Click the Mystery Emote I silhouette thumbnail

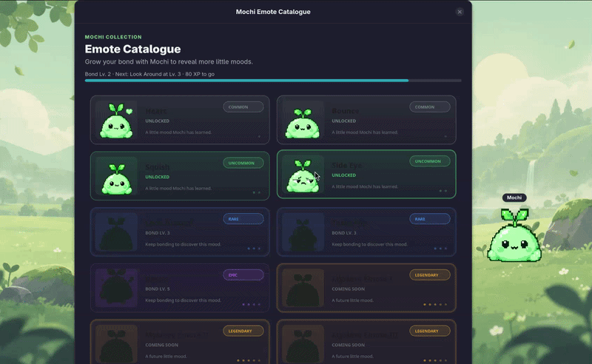[303, 288]
